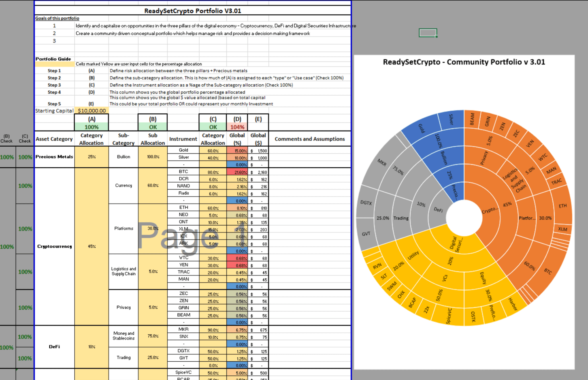
Task: Click the 'Goals of this portfolio' heading
Action: [x=57, y=18]
